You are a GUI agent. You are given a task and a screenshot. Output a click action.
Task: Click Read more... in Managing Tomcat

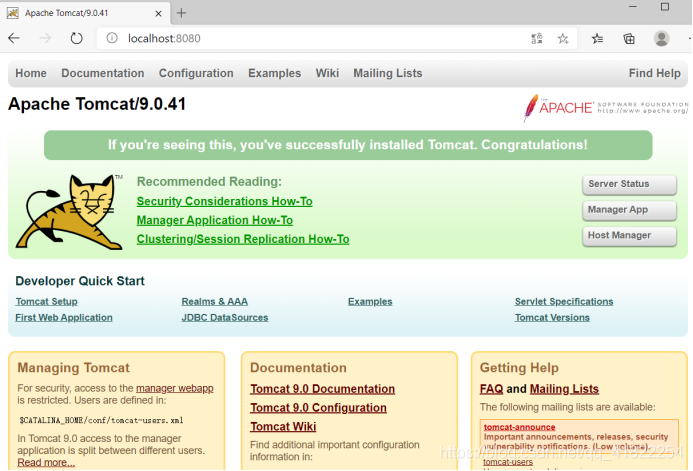tap(46, 462)
